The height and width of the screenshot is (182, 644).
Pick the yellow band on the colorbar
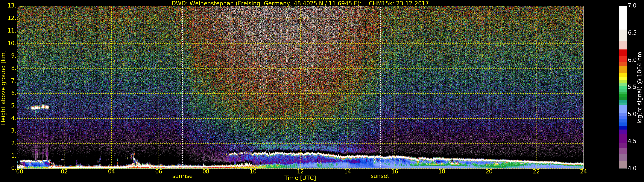point(623,76)
